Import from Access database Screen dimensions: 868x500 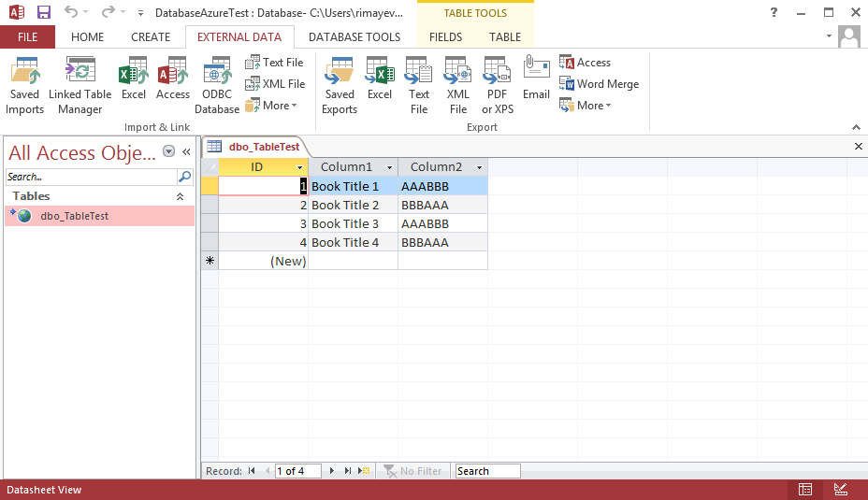click(x=173, y=79)
